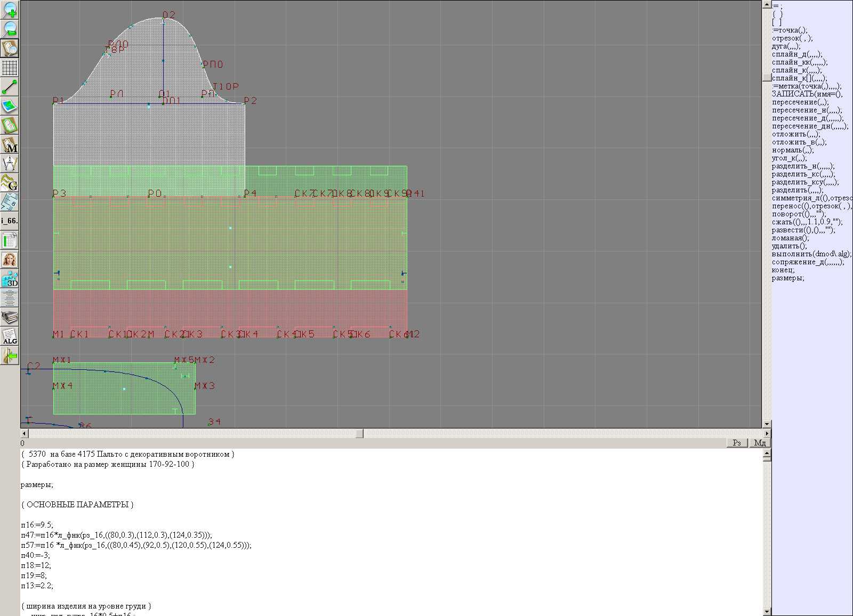The image size is (853, 616).
Task: Click the woman portrait icon
Action: [x=10, y=260]
